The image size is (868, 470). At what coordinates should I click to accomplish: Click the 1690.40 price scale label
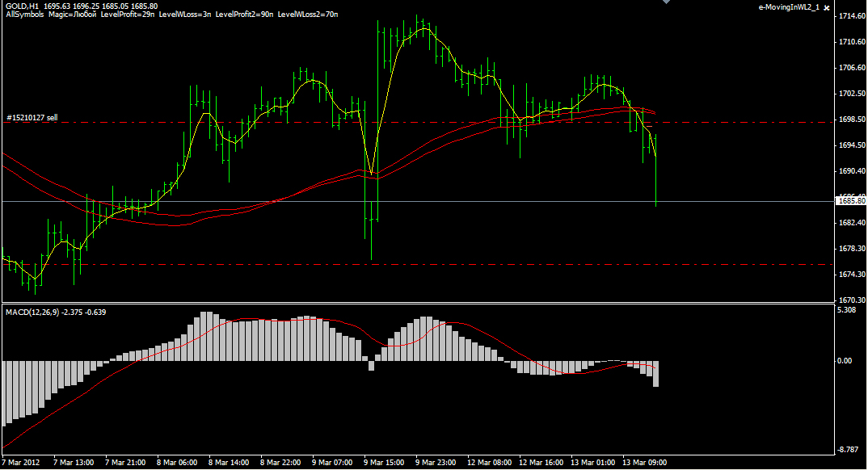tap(853, 171)
